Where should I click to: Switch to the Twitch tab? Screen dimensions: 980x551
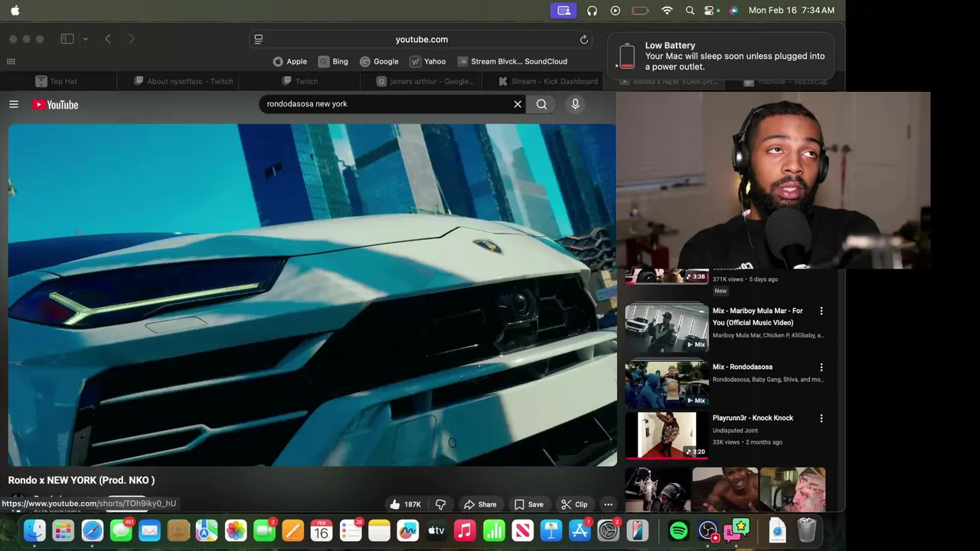(x=300, y=81)
